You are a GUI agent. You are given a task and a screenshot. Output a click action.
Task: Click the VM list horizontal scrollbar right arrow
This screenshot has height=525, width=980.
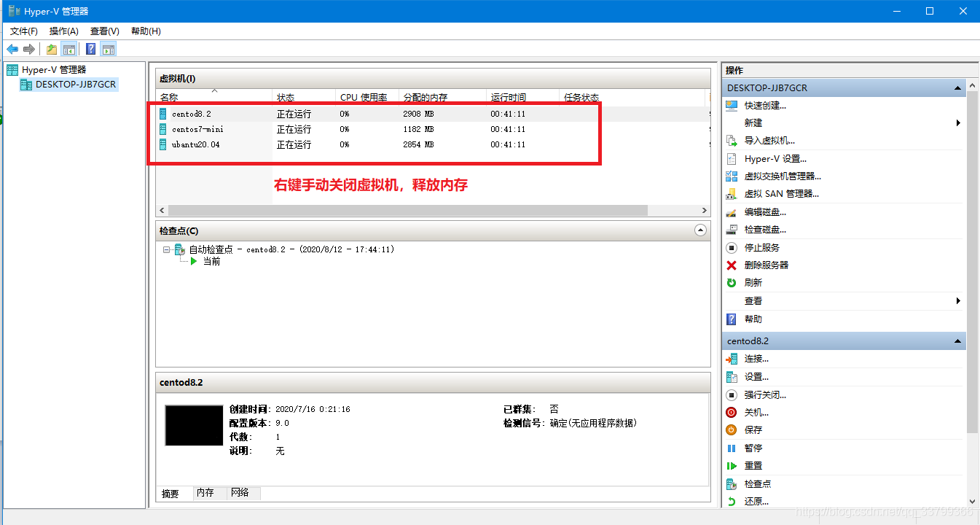tap(704, 210)
